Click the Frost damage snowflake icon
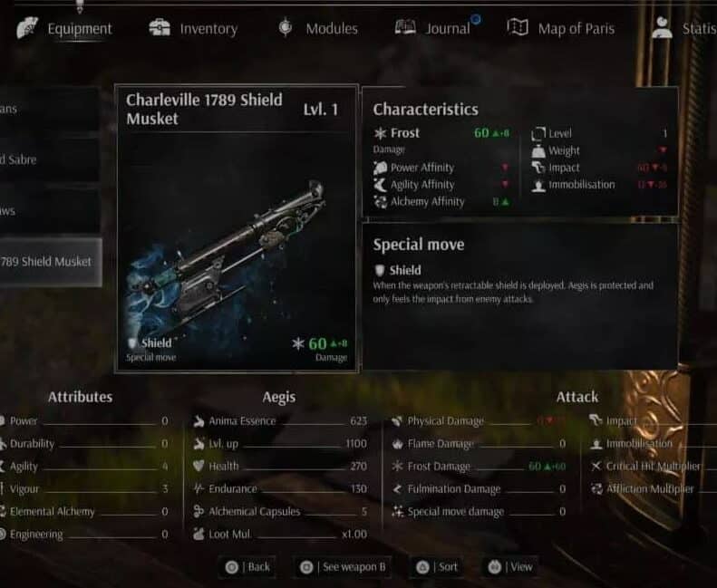 [380, 133]
